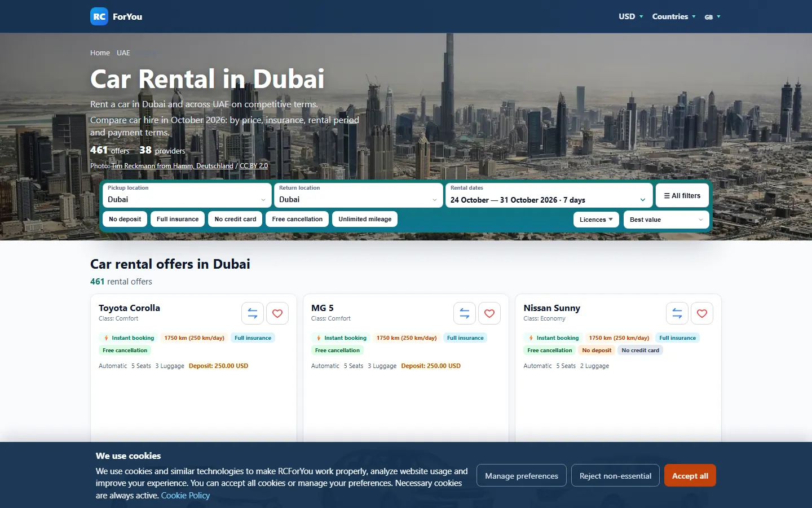
Task: Expand the Countries menu
Action: (674, 16)
